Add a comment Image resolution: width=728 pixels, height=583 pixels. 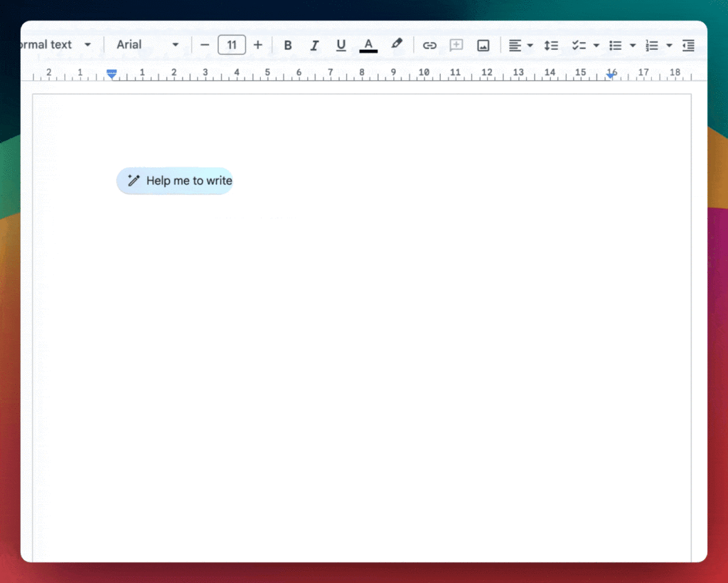(456, 45)
